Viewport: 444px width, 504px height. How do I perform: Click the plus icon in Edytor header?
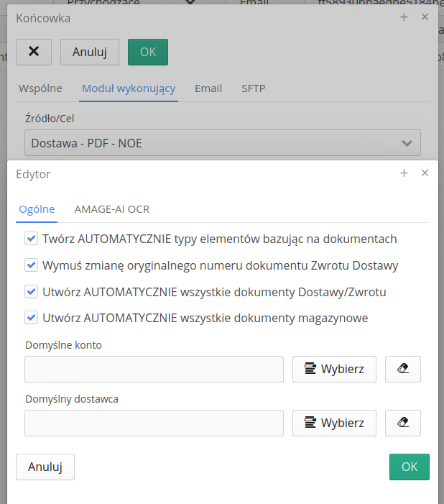(x=404, y=173)
